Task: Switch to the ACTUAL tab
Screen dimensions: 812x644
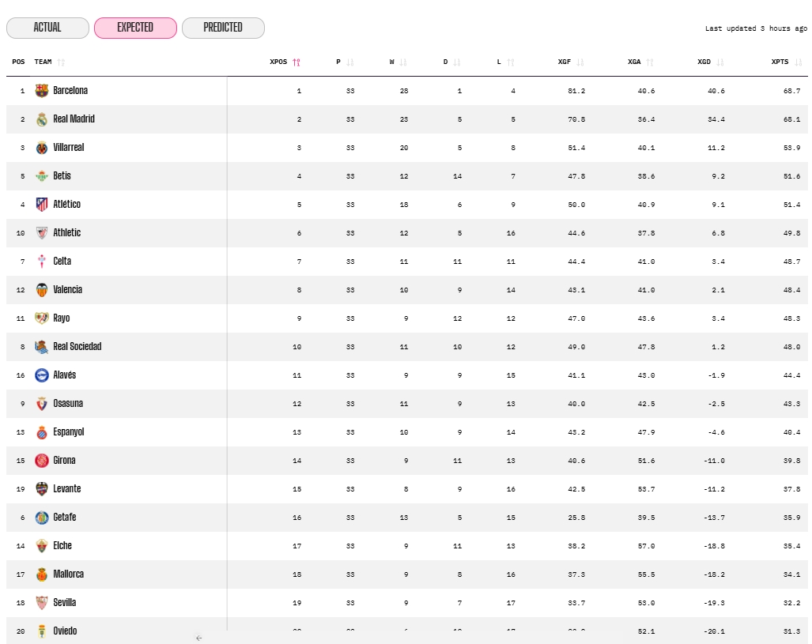Action: pyautogui.click(x=47, y=27)
